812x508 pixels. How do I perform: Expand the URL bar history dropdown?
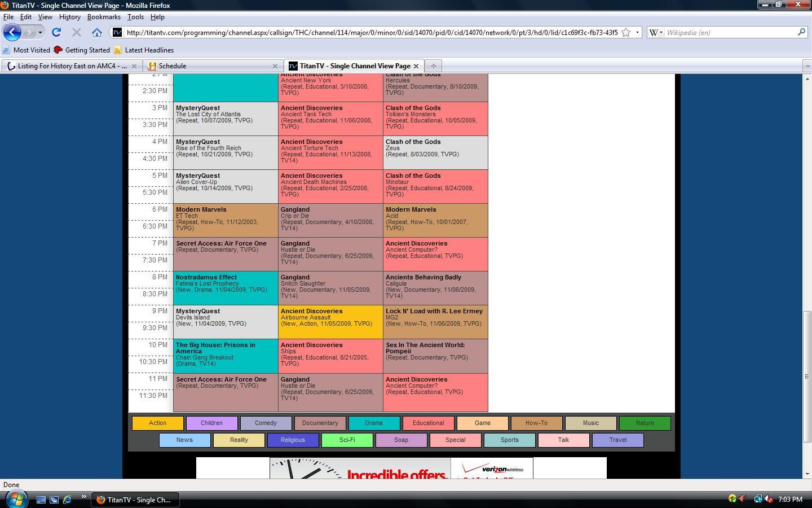[637, 32]
